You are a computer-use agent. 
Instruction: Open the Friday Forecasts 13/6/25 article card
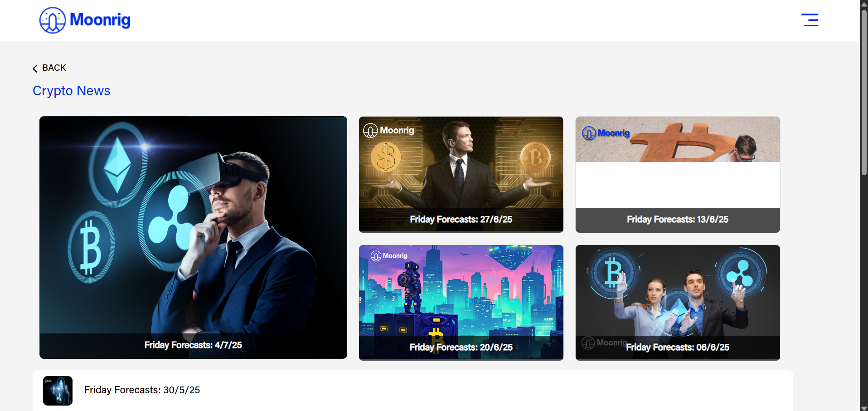(678, 175)
